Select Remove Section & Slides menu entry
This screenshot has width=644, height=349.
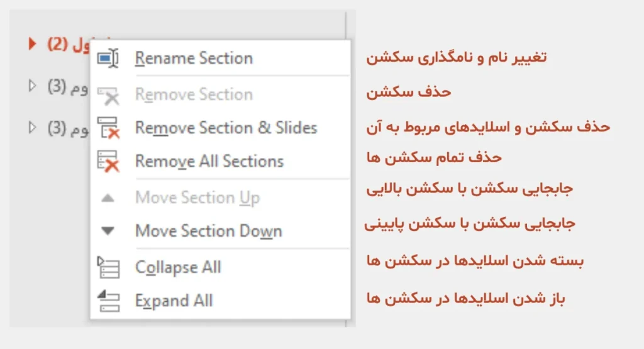226,128
